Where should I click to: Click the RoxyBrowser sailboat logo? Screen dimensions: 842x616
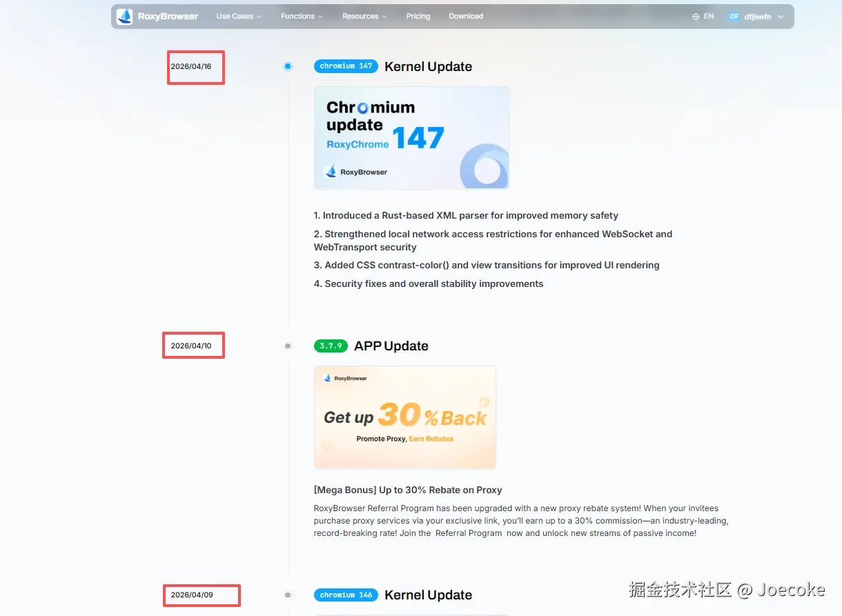[124, 16]
